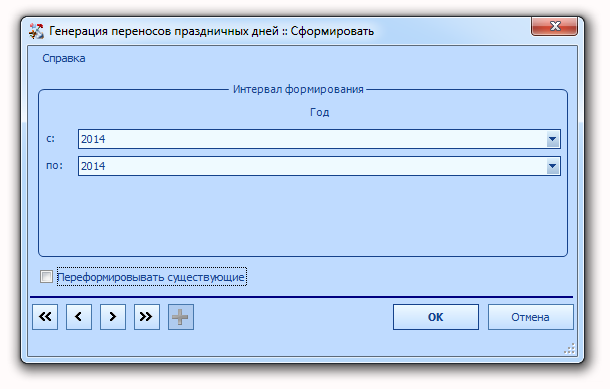Click the resize grip in the dialog corner
Viewport: 610px width, 389px height.
(569, 349)
